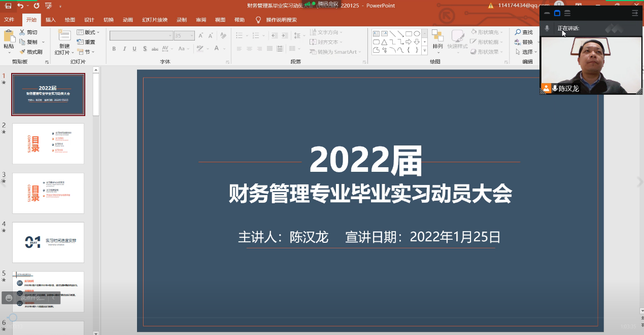Save the presentation with the floppy icon
Viewport: 644px width, 335px height.
(8, 6)
